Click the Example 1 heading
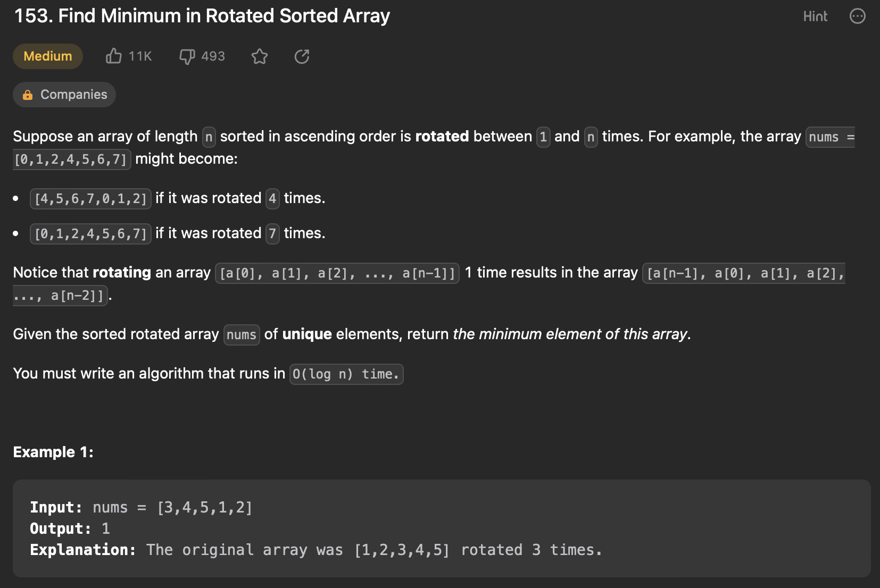The image size is (880, 588). (x=53, y=452)
